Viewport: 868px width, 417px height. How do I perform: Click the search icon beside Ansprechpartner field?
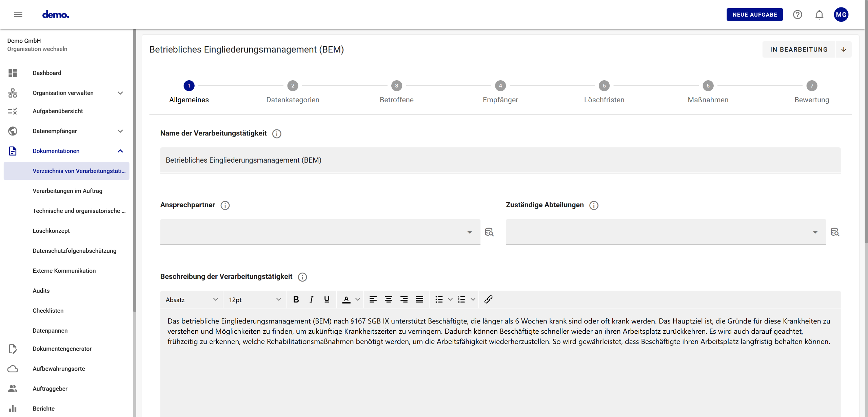489,232
